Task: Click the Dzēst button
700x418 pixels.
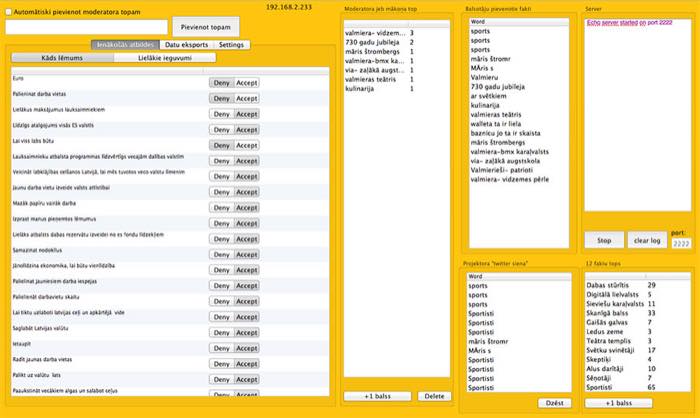Action: coord(554,403)
